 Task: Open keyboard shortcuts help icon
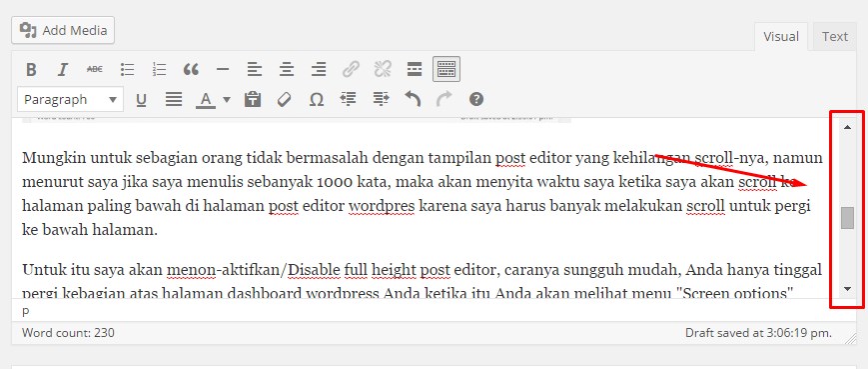coord(476,100)
